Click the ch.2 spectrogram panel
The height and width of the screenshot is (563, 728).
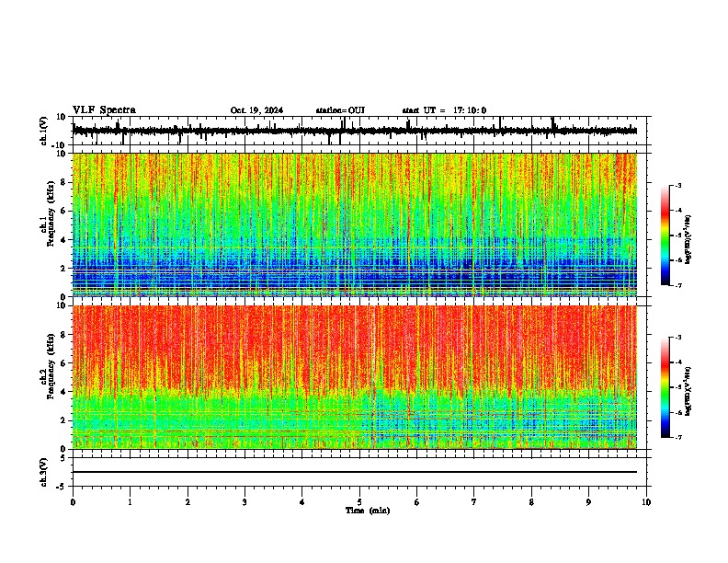pos(355,377)
